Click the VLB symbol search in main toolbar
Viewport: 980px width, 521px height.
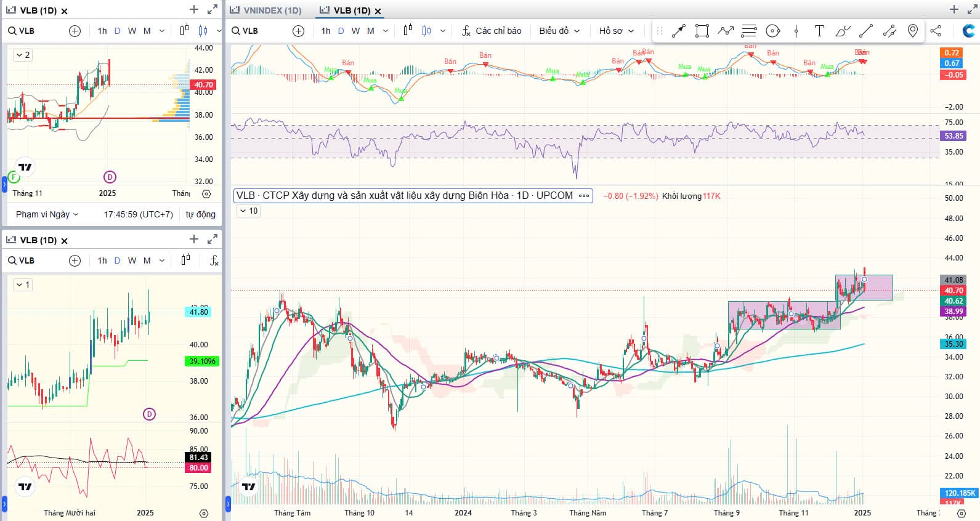point(245,31)
